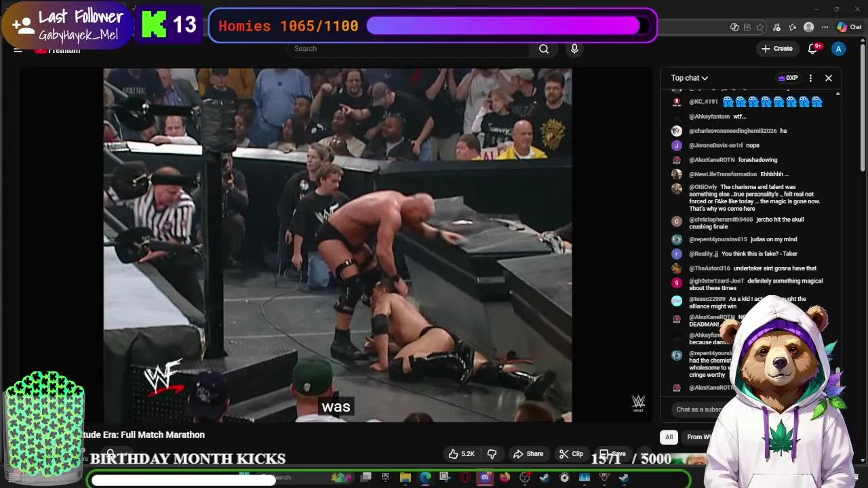Open File Explorer from taskbar
The height and width of the screenshot is (488, 868).
pyautogui.click(x=406, y=478)
